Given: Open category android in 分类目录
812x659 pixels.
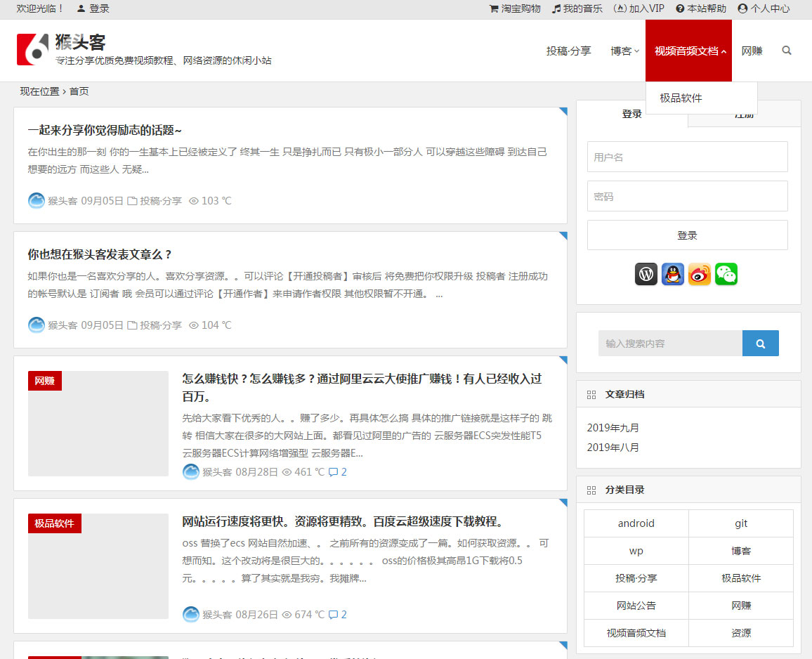Looking at the screenshot, I should (x=636, y=523).
